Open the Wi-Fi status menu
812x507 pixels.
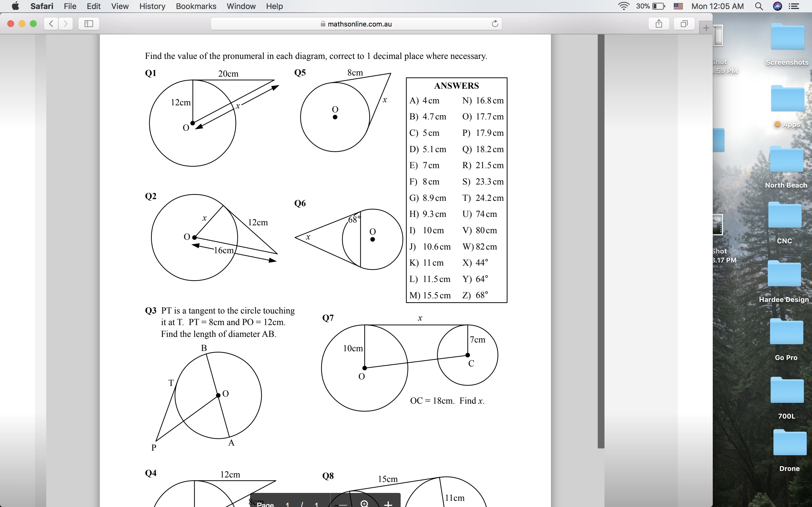click(623, 6)
